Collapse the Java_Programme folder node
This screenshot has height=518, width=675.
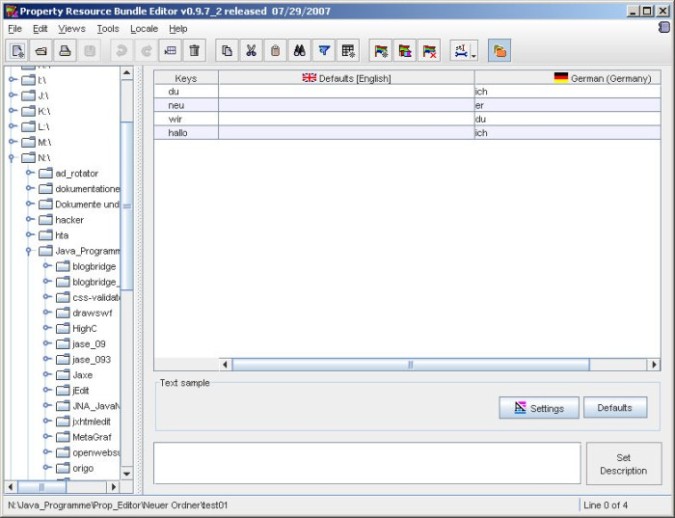point(30,251)
